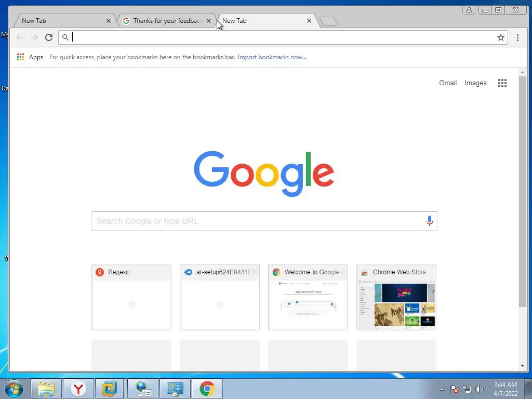Click the Search Google or type URL box

(264, 221)
